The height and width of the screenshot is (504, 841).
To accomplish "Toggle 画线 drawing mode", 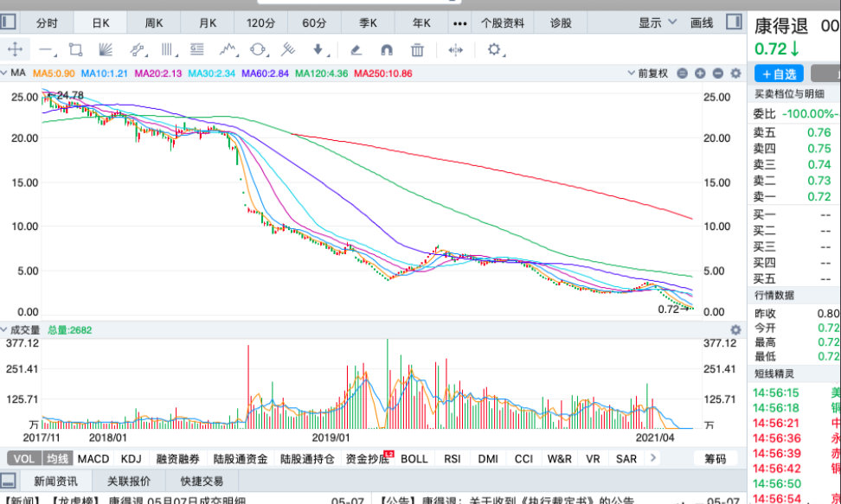I will click(x=703, y=23).
